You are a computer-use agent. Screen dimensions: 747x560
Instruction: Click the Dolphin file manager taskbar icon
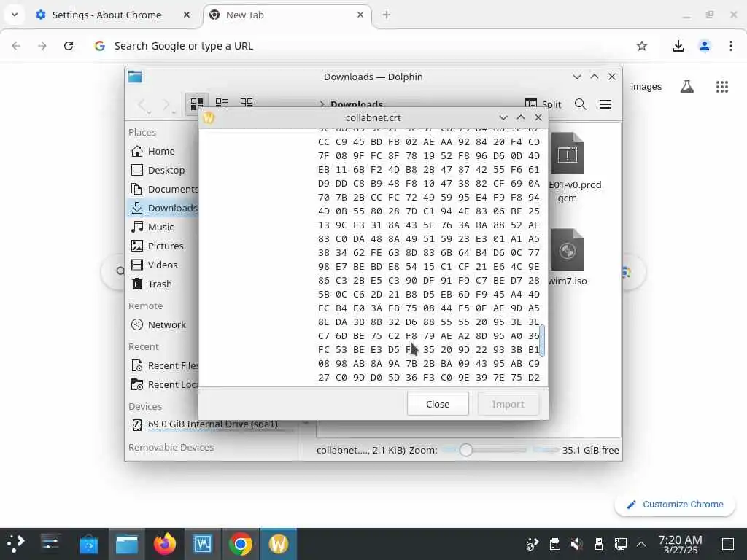click(x=127, y=544)
